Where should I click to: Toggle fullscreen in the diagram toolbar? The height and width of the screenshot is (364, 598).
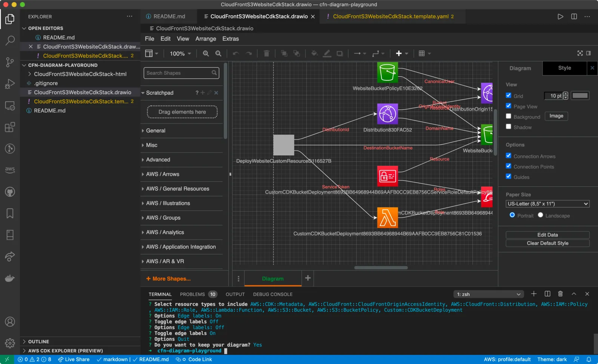pyautogui.click(x=580, y=53)
